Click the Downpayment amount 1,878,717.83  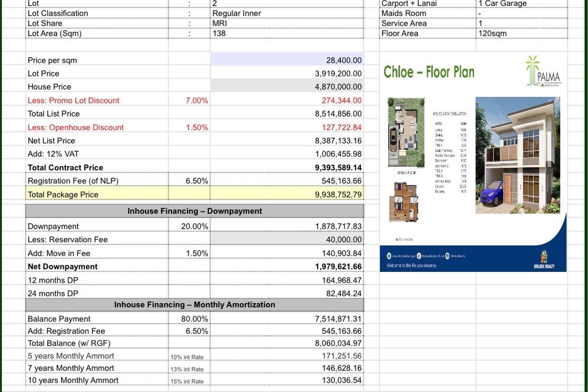[338, 227]
